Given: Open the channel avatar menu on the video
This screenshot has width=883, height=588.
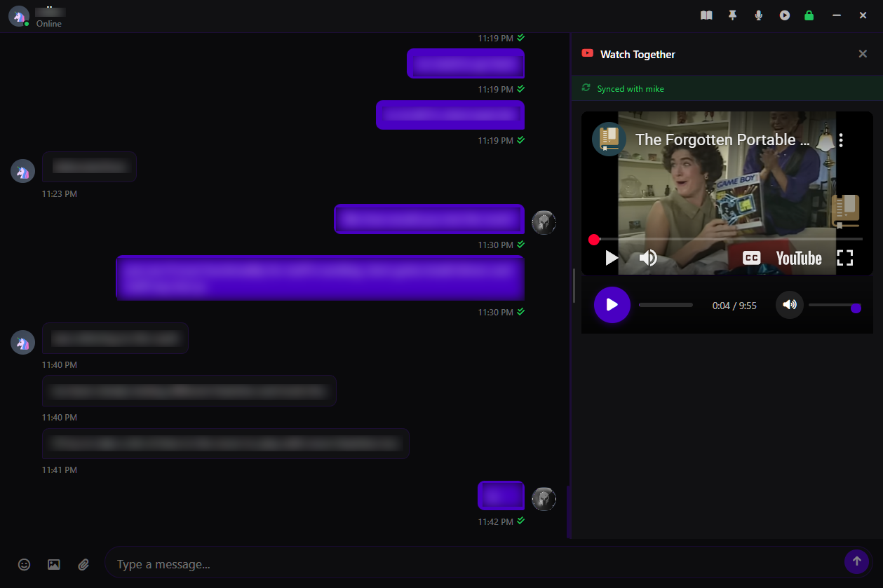Looking at the screenshot, I should 609,139.
